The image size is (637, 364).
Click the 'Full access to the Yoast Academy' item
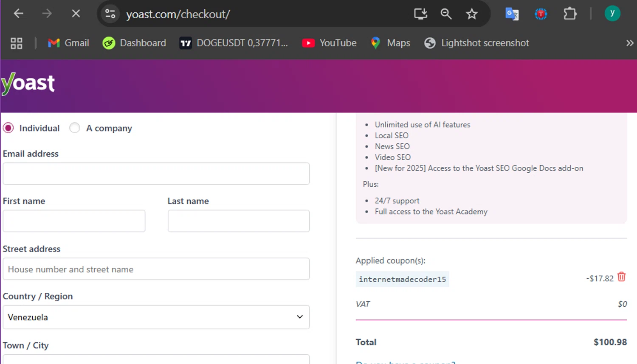431,211
